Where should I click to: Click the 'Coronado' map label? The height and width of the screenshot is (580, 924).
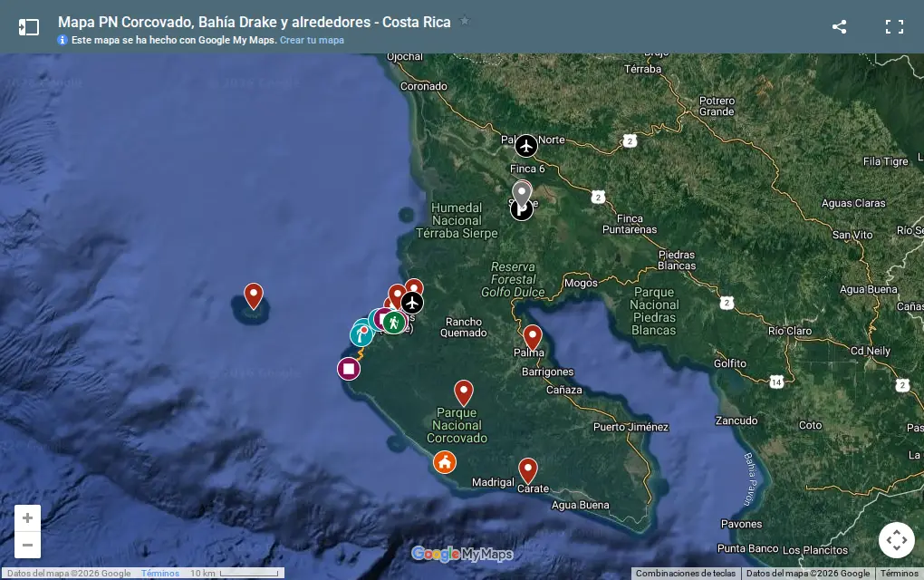424,86
